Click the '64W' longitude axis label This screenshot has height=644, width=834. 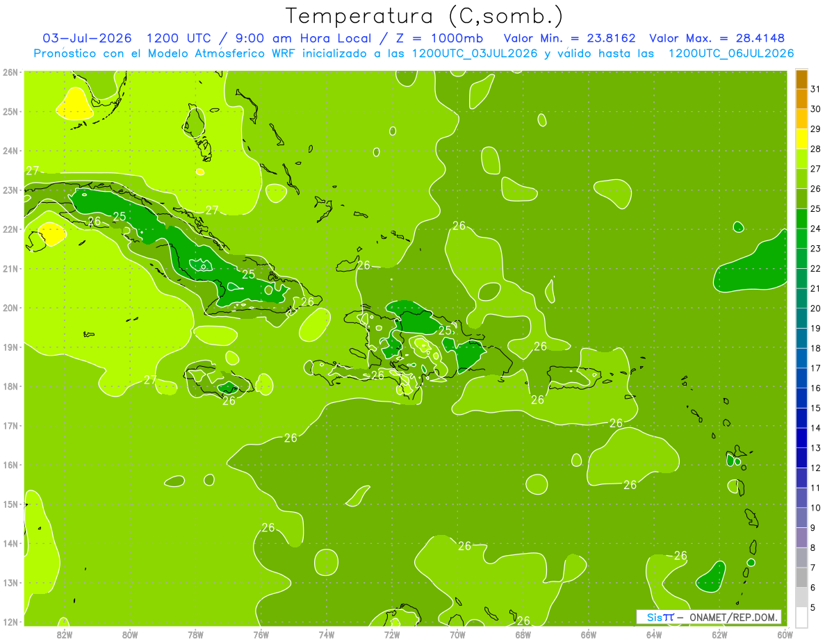pyautogui.click(x=654, y=634)
